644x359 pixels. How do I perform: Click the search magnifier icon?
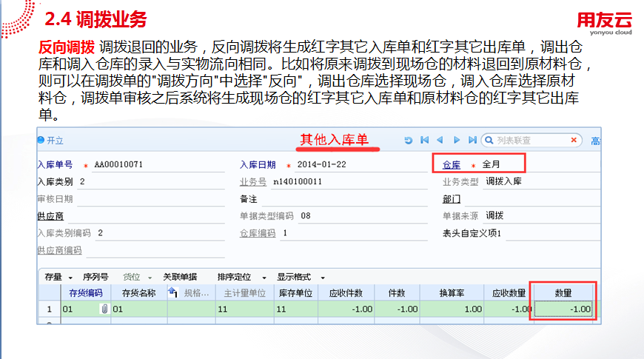[489, 140]
